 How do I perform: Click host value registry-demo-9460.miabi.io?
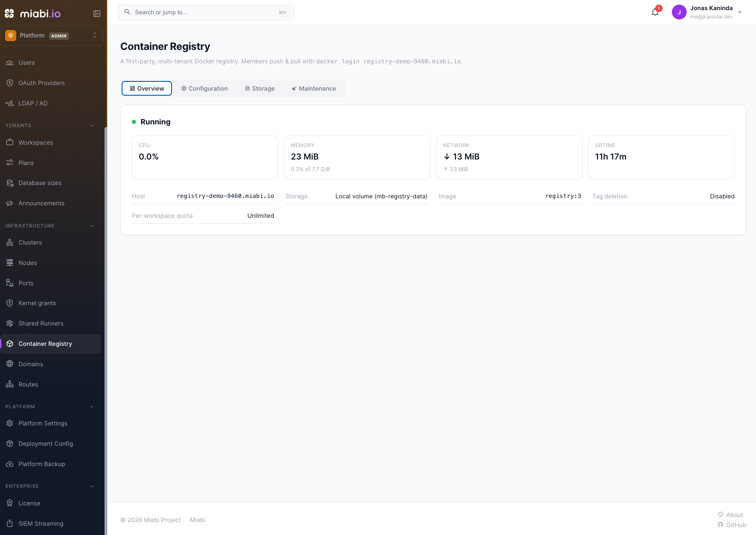point(226,196)
